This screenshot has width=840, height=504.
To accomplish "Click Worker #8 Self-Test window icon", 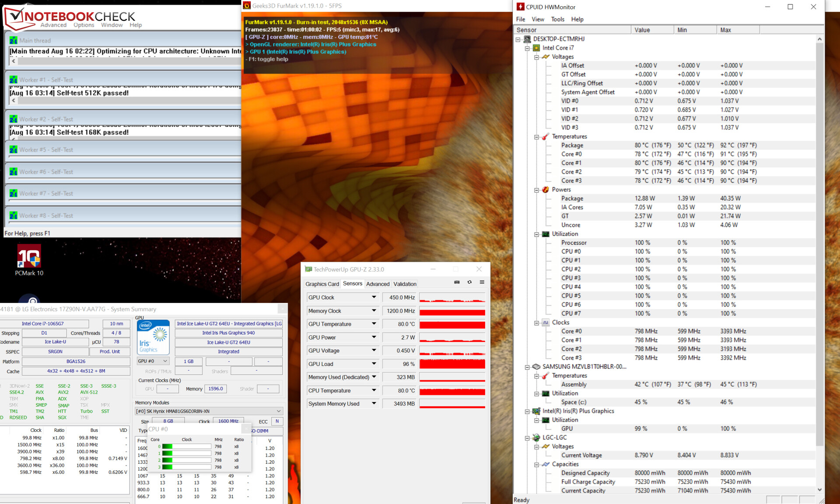I will [13, 216].
